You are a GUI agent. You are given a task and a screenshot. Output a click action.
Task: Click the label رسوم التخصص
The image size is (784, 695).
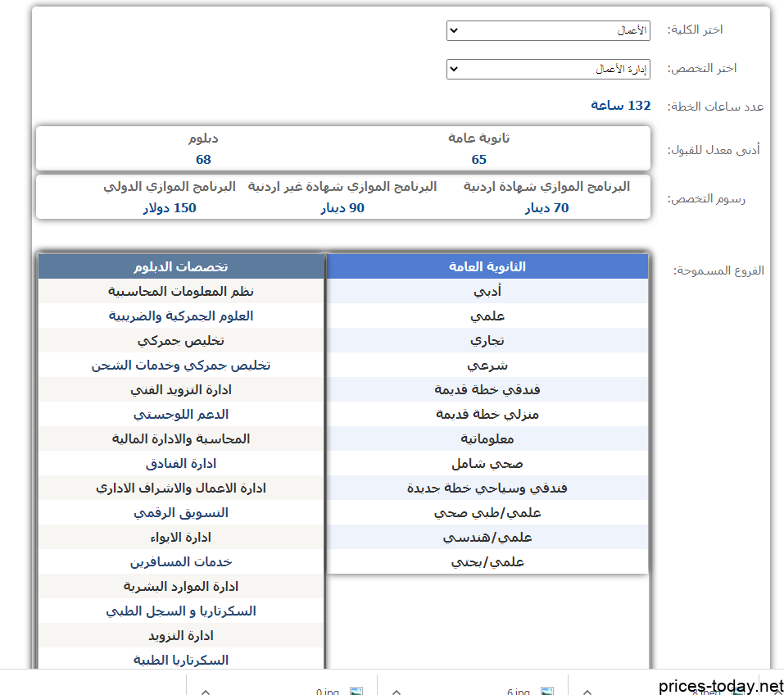coord(706,199)
